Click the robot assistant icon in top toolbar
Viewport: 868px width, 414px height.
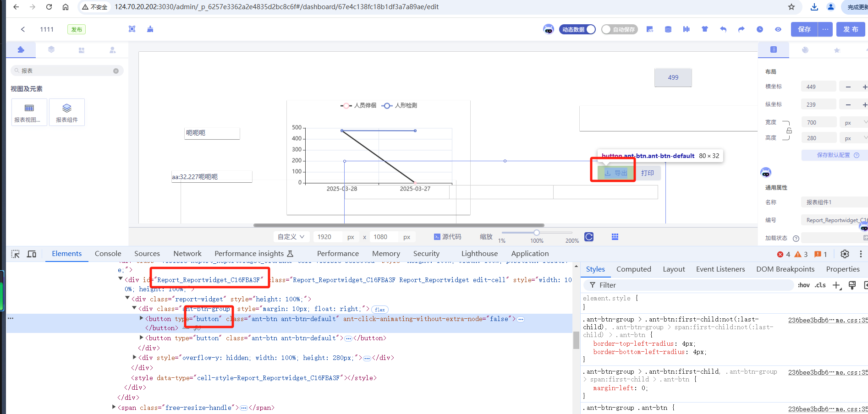tap(549, 29)
